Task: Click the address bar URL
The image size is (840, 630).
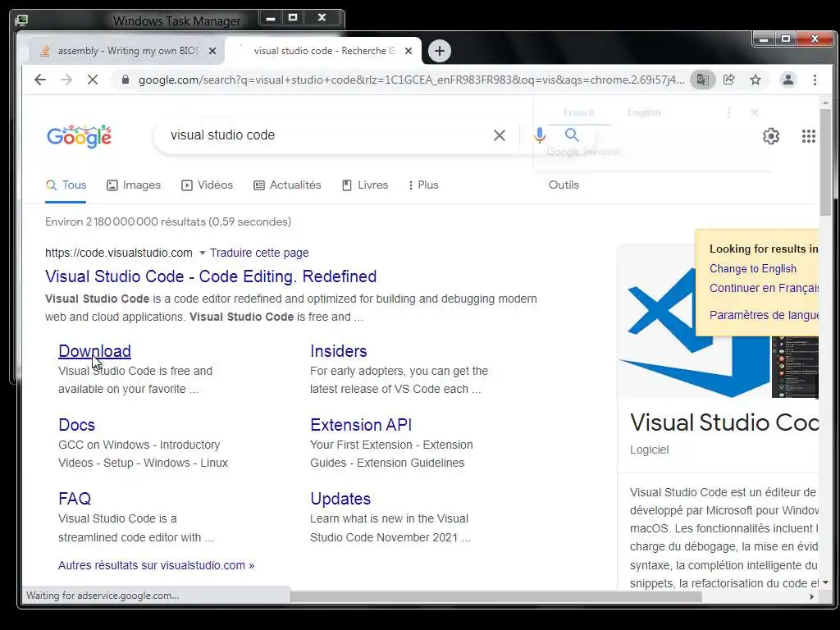Action: 412,80
